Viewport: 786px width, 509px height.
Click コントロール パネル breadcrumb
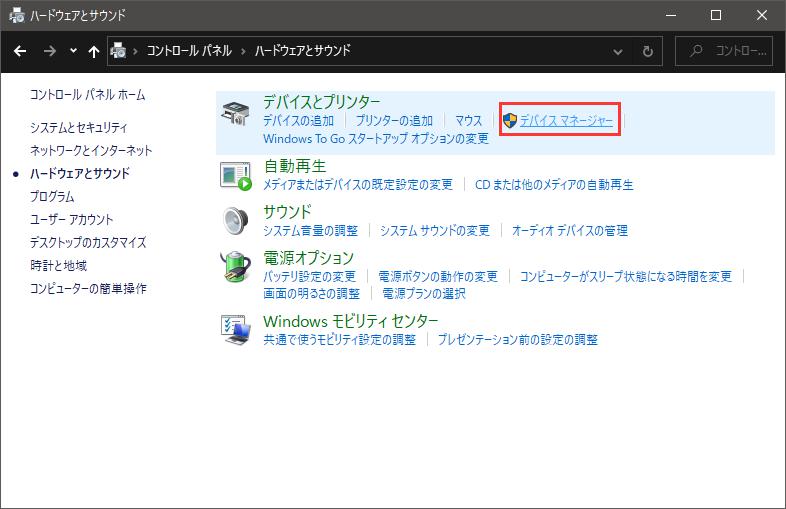(189, 51)
